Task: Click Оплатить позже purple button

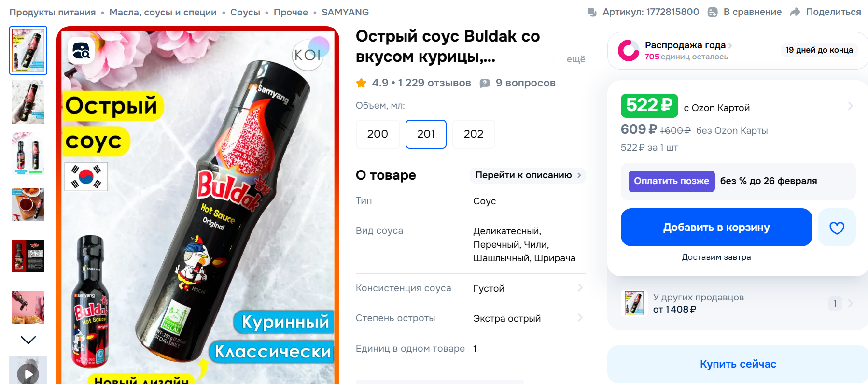Action: [x=672, y=181]
